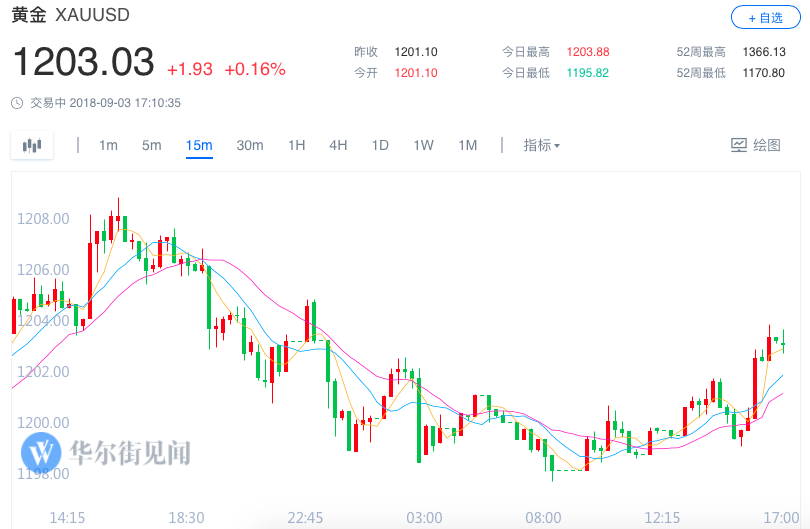Click 52周最高 value 1366.13
The image size is (810, 529).
point(764,52)
